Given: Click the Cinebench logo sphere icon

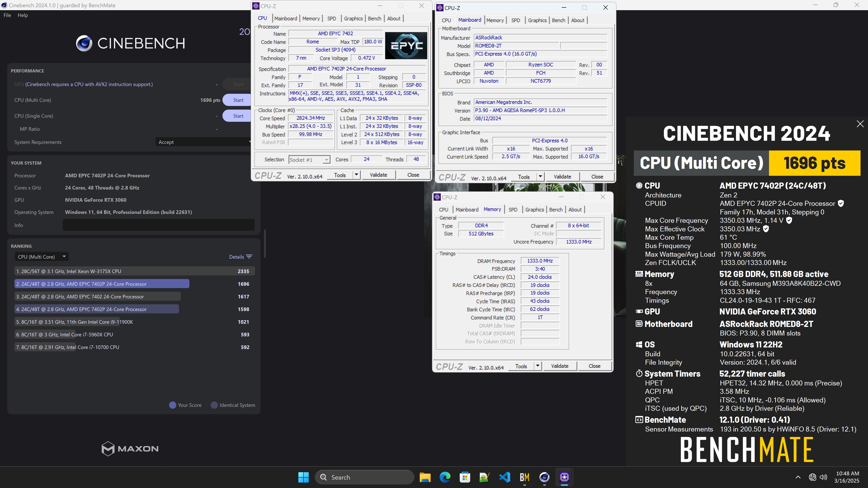Looking at the screenshot, I should pyautogui.click(x=84, y=43).
